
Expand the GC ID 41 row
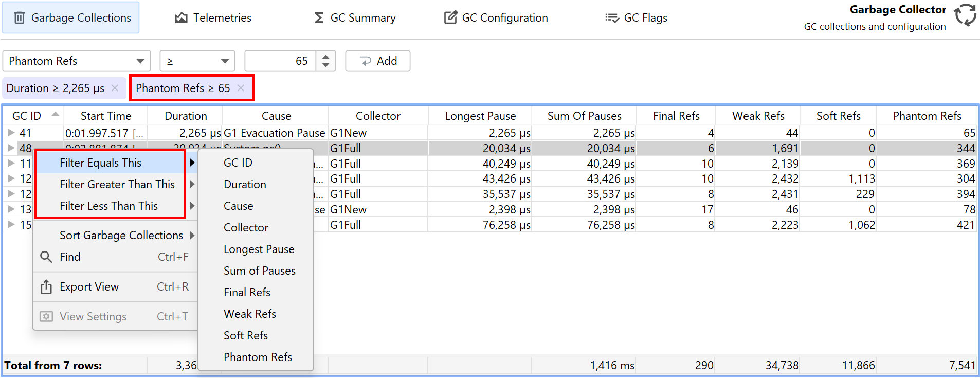(11, 133)
